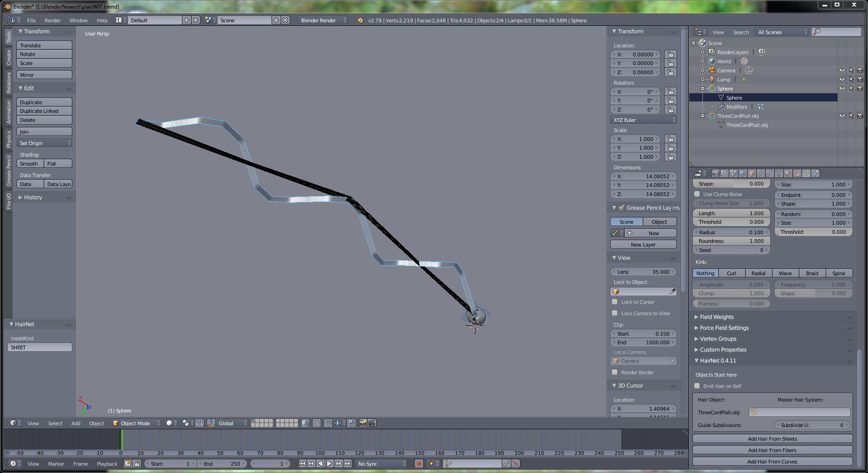Toggle ThreeCordPlait.obj visibility eye
This screenshot has width=868, height=473.
842,116
